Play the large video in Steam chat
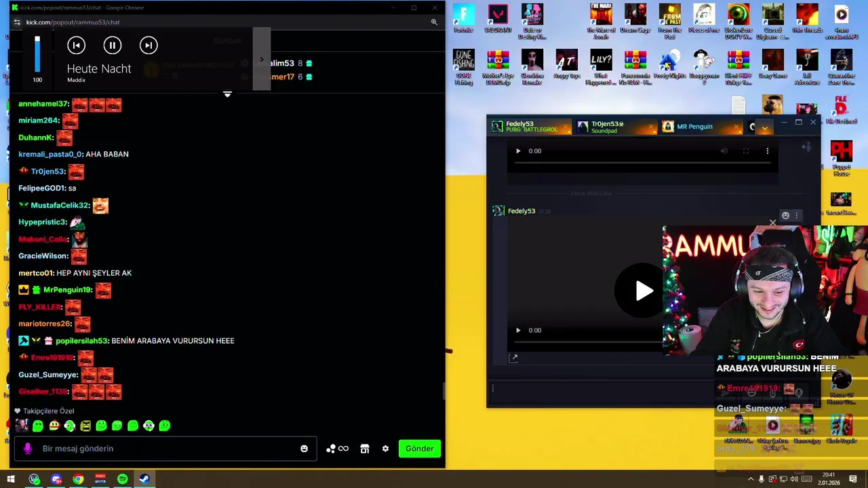 [x=644, y=291]
